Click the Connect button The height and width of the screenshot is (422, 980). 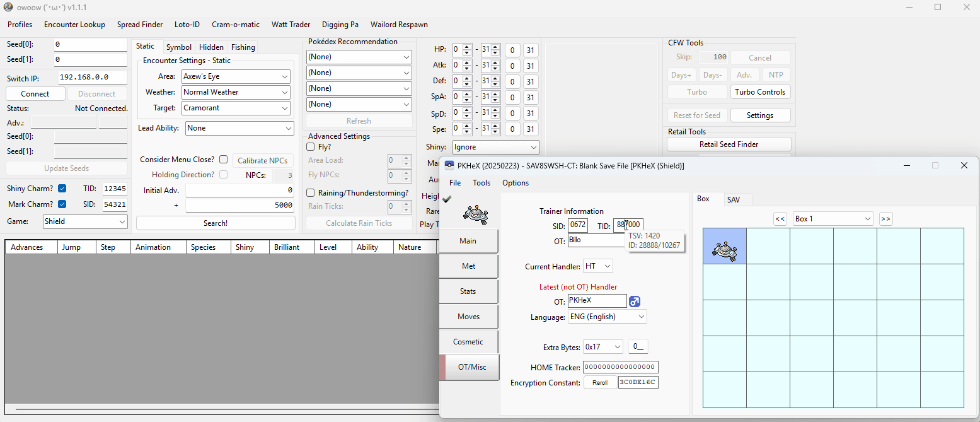point(35,94)
